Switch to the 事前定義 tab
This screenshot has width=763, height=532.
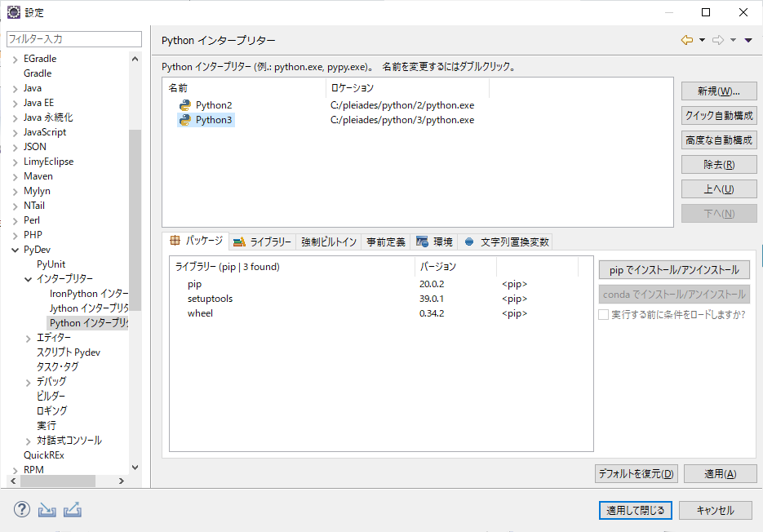(386, 242)
